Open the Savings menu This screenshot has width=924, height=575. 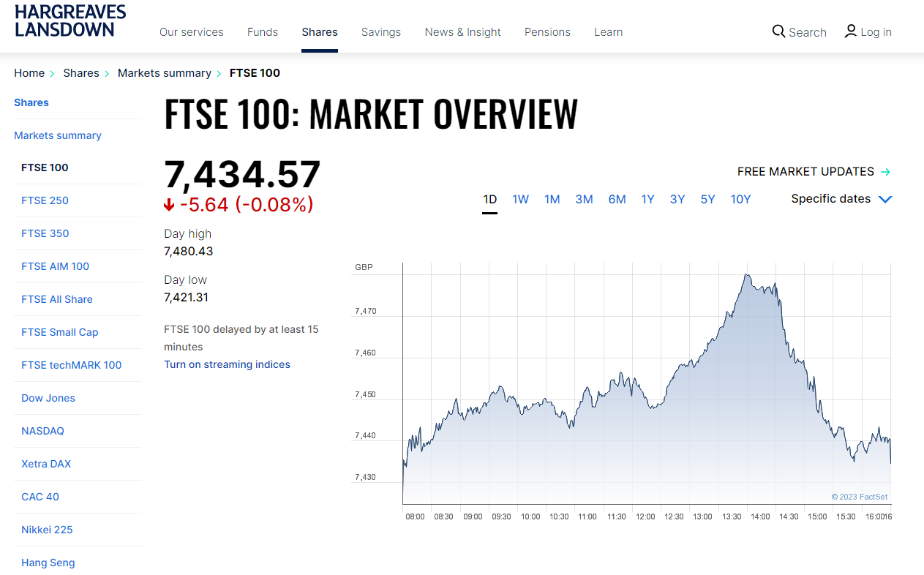(381, 32)
